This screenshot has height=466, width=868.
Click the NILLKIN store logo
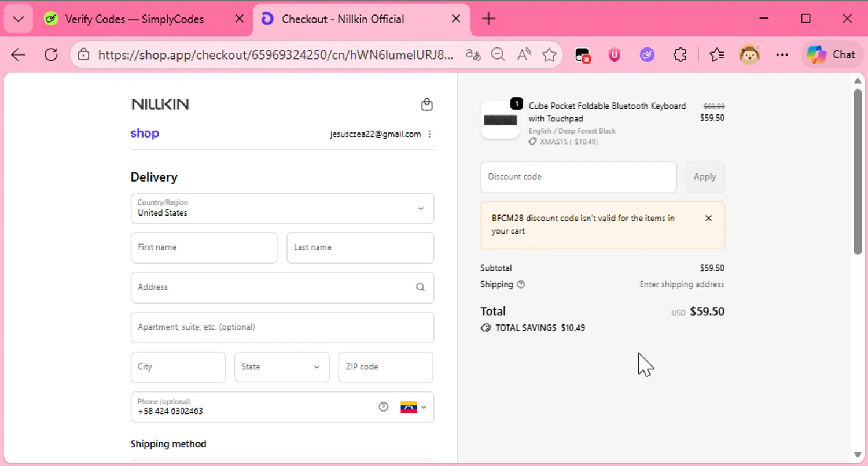[160, 105]
